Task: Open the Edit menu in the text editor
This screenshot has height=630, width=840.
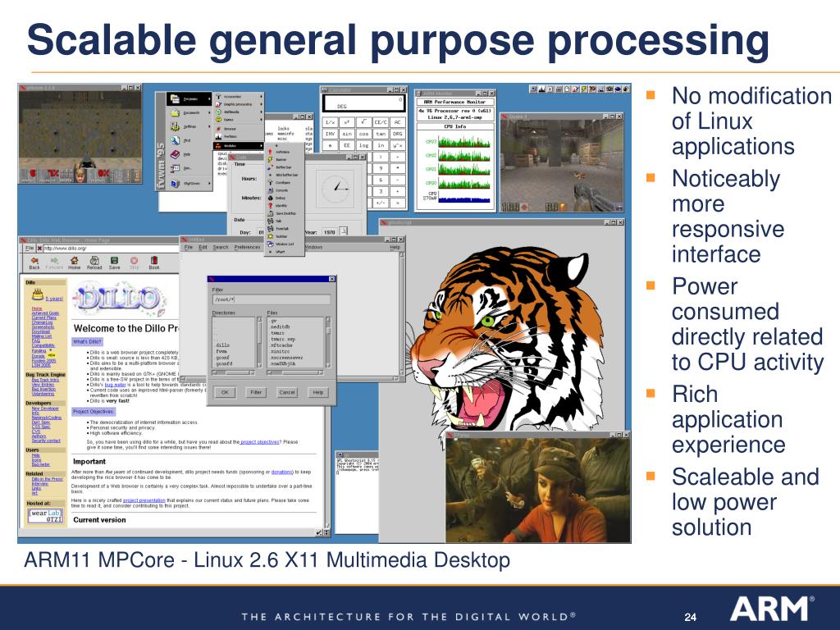Action: [x=203, y=248]
